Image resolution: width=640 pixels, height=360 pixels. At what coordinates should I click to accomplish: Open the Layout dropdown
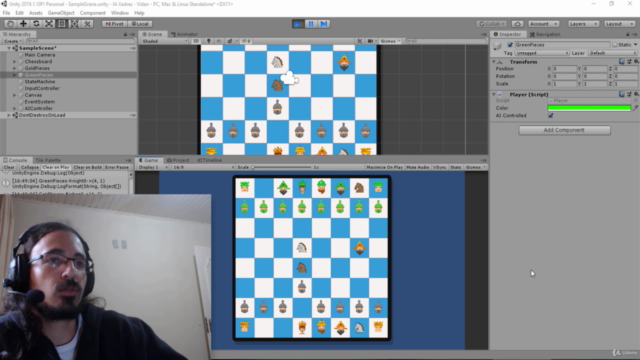[x=619, y=24]
